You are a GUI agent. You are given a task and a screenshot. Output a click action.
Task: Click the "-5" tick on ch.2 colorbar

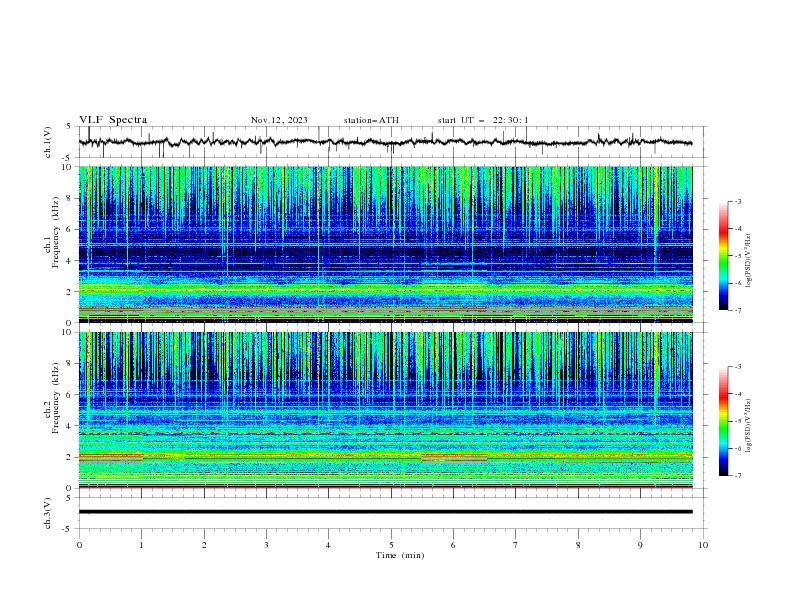(737, 421)
